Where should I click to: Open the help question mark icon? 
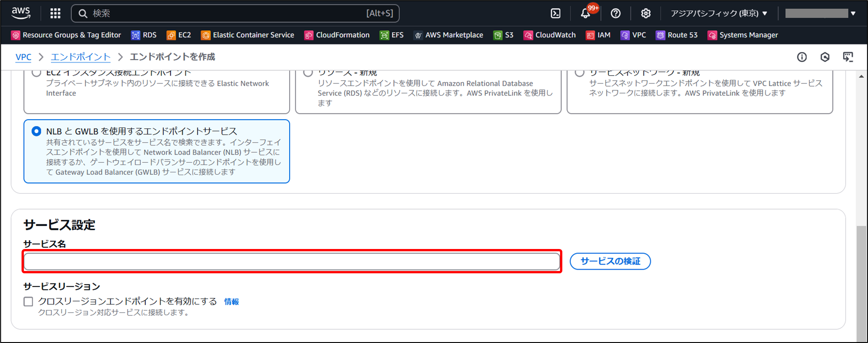pos(615,13)
